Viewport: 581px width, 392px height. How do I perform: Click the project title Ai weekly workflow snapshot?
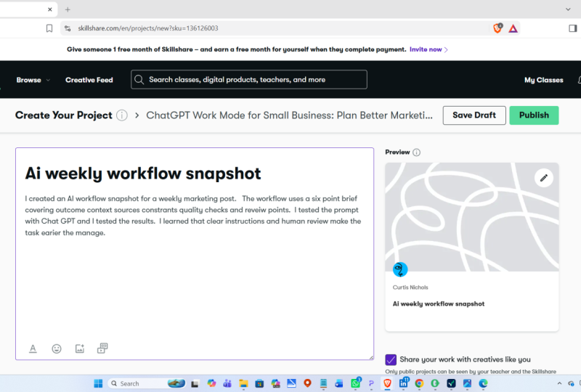click(143, 173)
